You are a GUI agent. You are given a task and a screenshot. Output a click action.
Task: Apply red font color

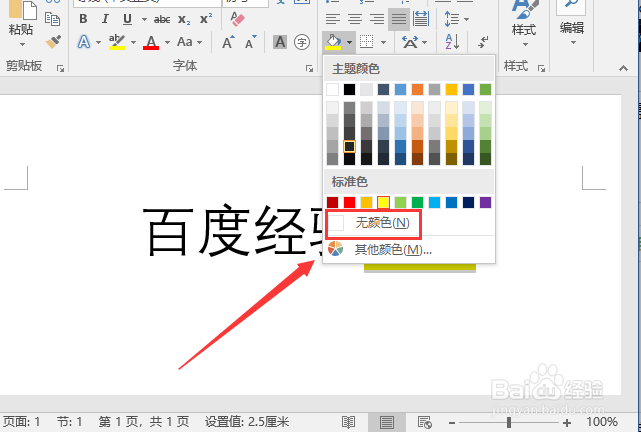pos(151,42)
